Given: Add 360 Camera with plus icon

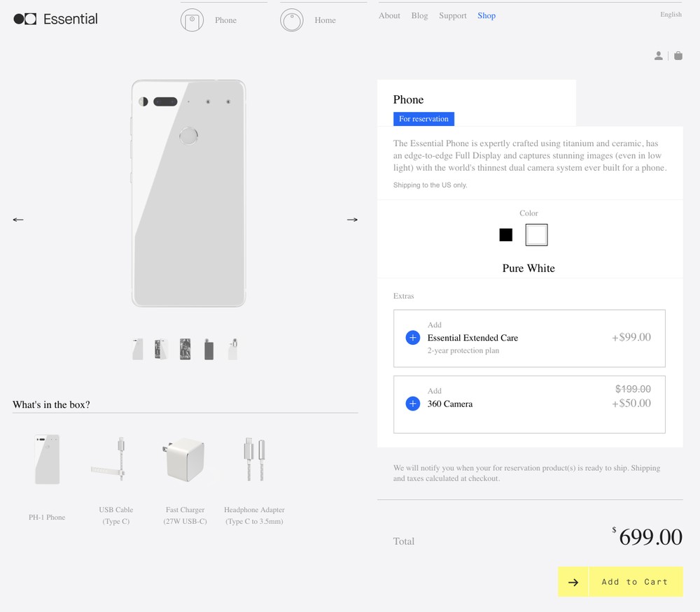Looking at the screenshot, I should click(412, 404).
